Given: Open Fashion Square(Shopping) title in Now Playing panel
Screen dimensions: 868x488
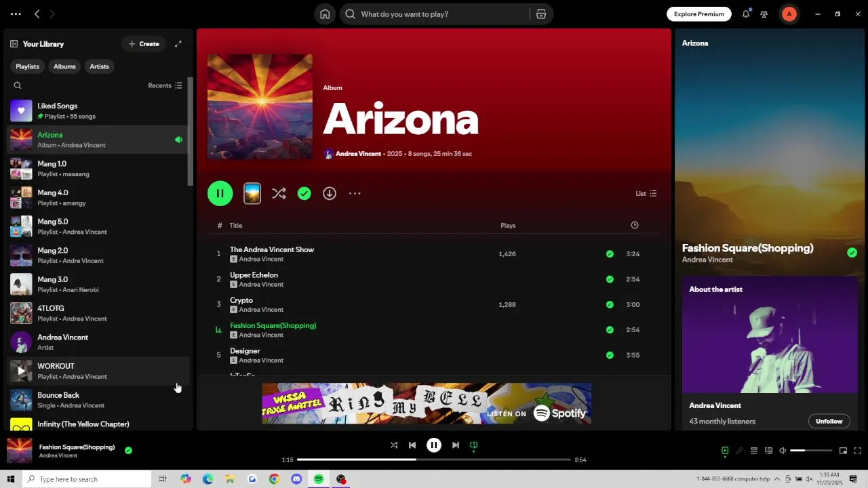Looking at the screenshot, I should [x=747, y=248].
